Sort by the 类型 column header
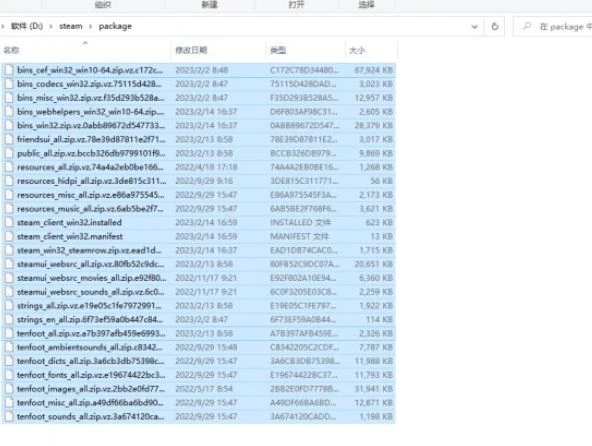Image resolution: width=592 pixels, height=446 pixels. (x=278, y=50)
